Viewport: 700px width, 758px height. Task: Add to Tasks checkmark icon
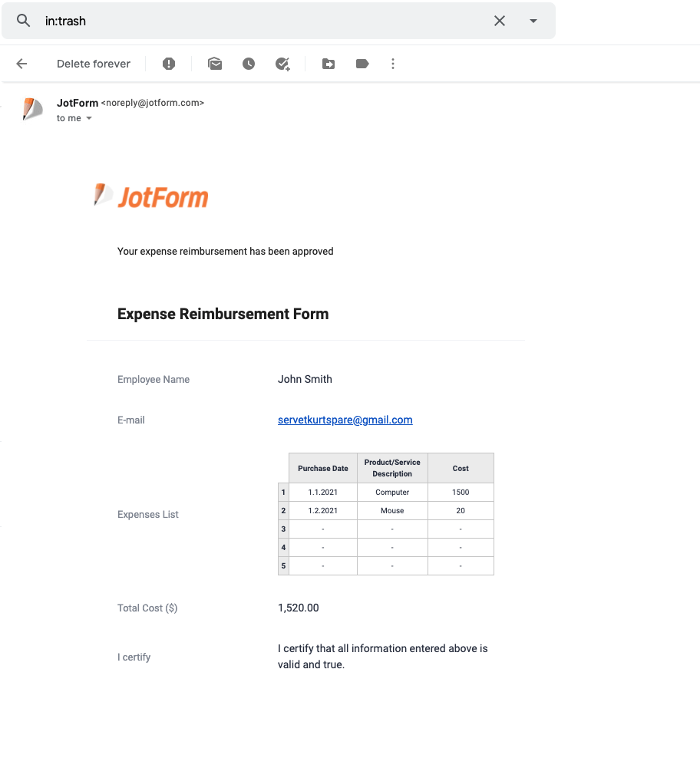[x=282, y=64]
